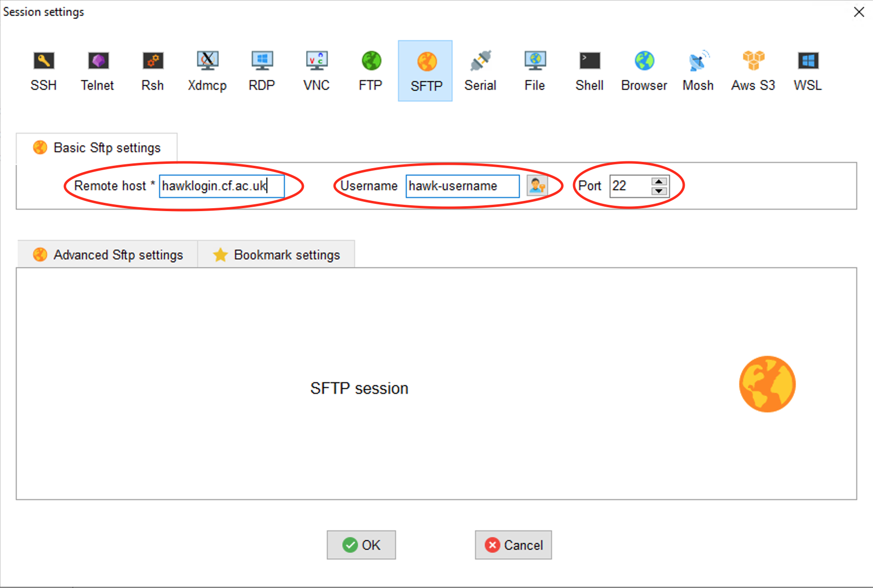Switch to RDP session type

(x=262, y=71)
